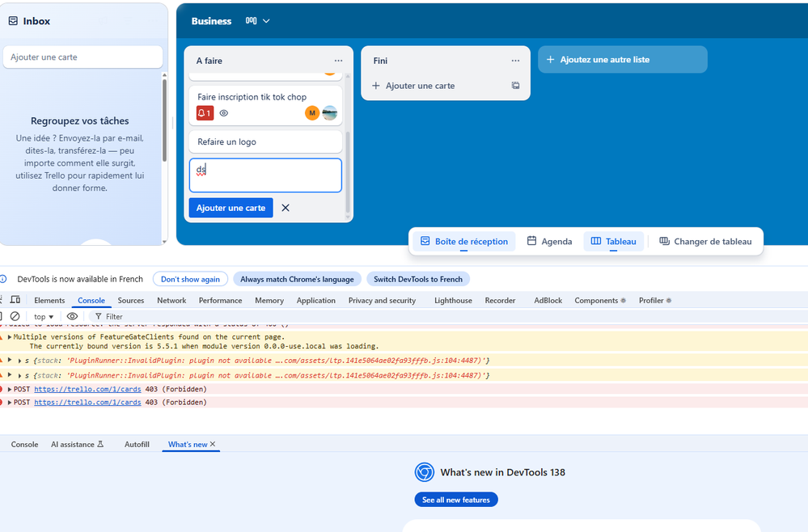Image resolution: width=808 pixels, height=532 pixels.
Task: Open the Autofill drawer tab
Action: (x=137, y=445)
